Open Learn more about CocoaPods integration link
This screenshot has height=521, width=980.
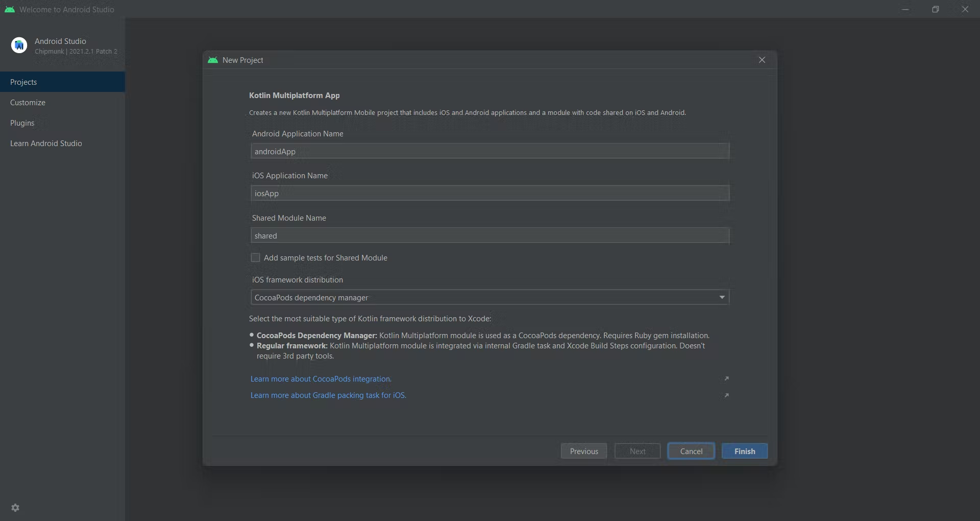[321, 379]
